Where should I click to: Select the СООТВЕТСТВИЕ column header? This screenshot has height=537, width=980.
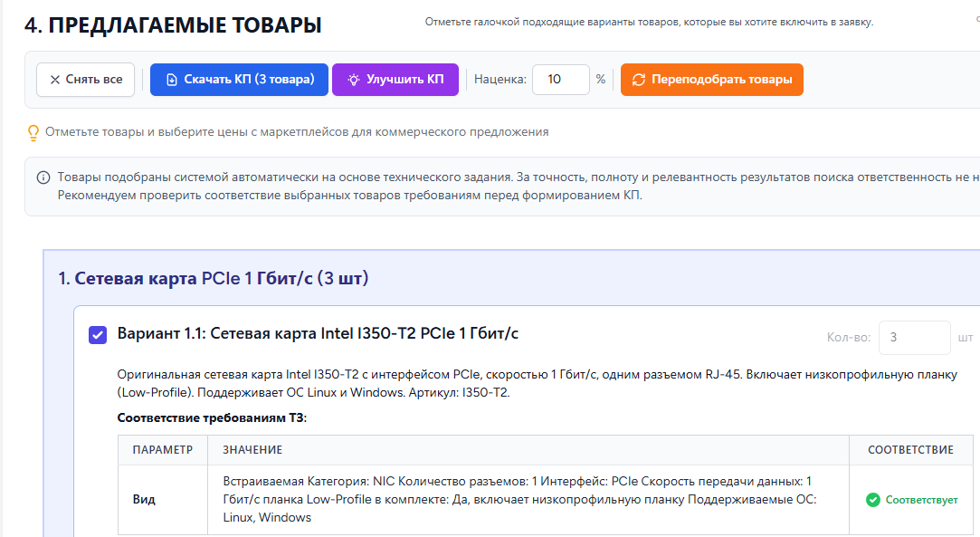(x=910, y=450)
